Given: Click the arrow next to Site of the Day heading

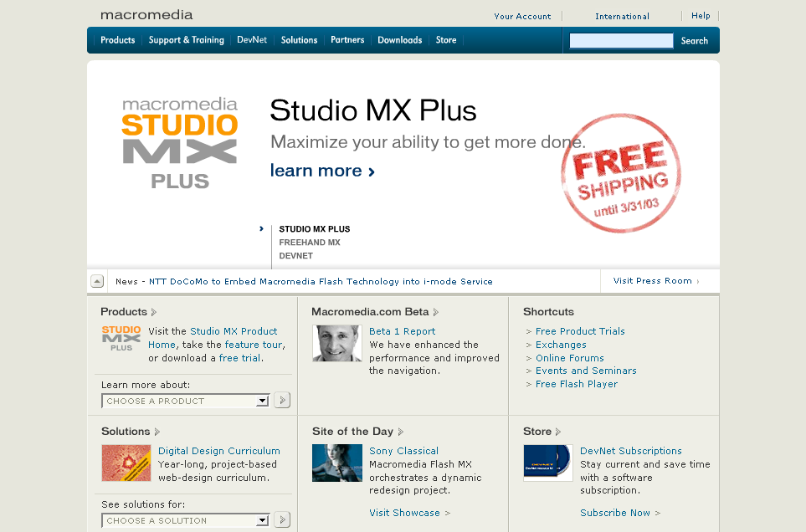Looking at the screenshot, I should [x=400, y=432].
